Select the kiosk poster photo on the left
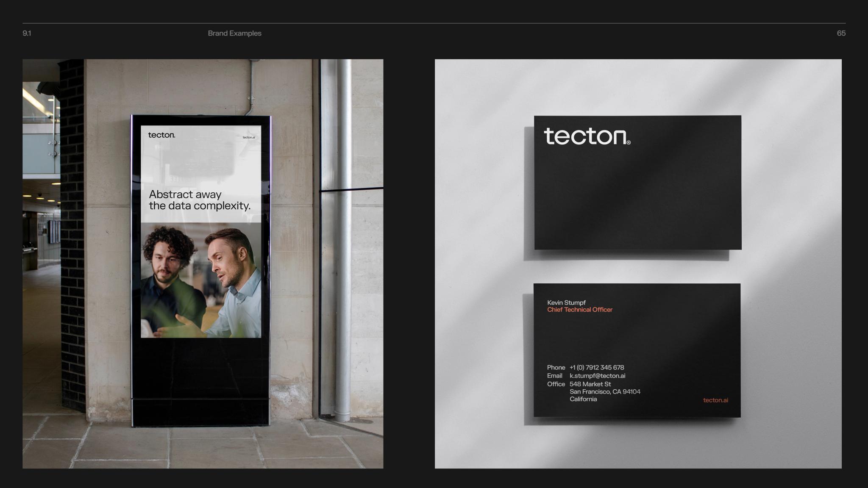The width and height of the screenshot is (868, 488). (203, 263)
